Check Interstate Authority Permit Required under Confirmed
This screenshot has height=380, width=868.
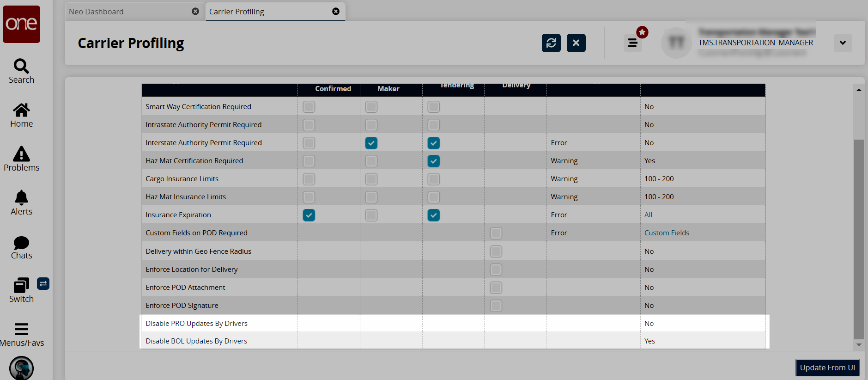pyautogui.click(x=309, y=143)
